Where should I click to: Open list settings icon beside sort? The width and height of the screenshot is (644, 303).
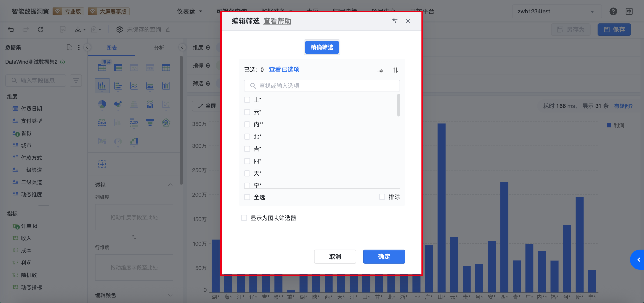tap(379, 70)
